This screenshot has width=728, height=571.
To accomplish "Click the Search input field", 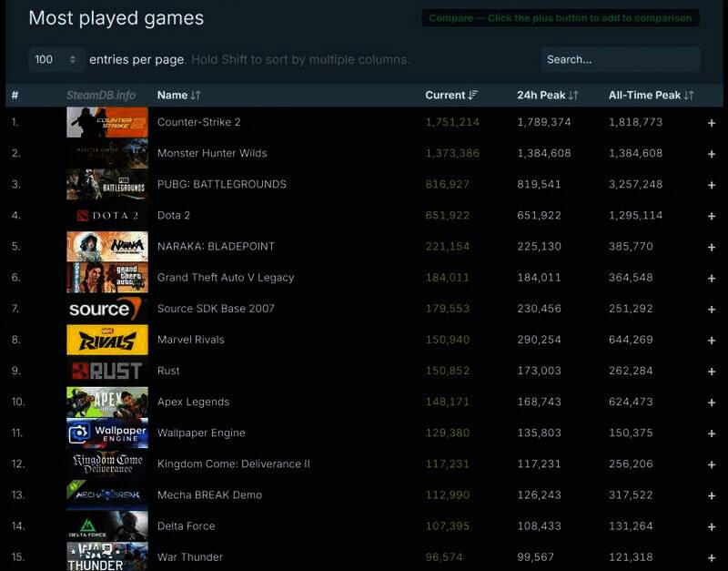I will 620,58.
